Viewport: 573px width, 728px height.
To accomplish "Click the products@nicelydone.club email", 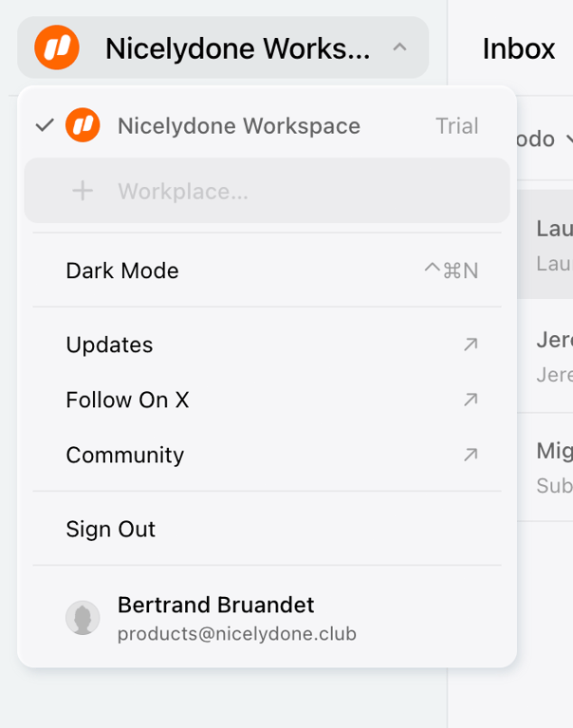I will 236,634.
